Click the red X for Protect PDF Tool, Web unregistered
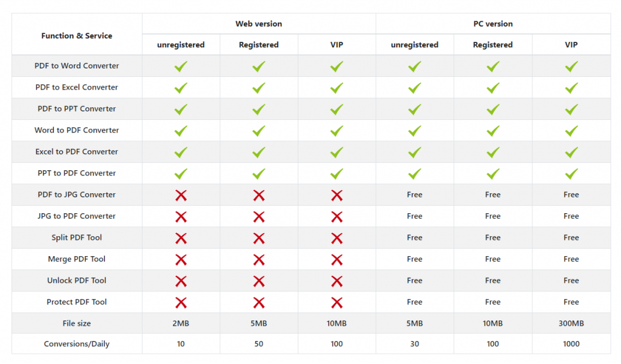 181,302
